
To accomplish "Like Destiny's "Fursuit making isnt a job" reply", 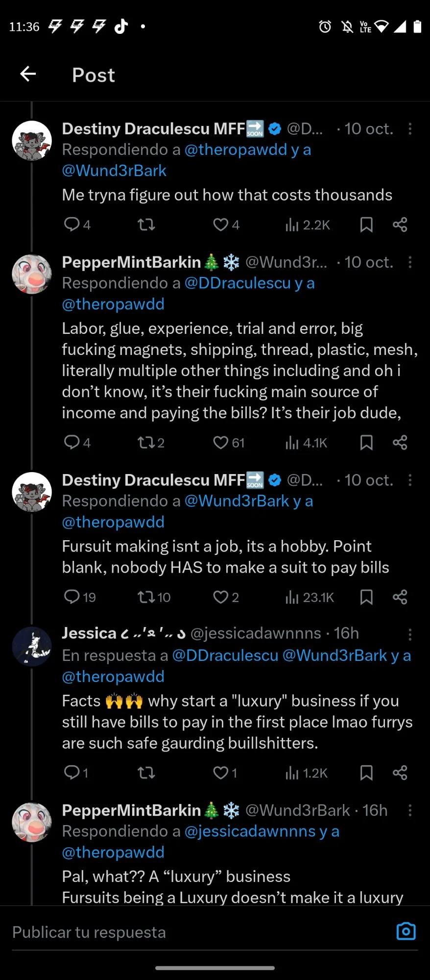I will click(221, 597).
